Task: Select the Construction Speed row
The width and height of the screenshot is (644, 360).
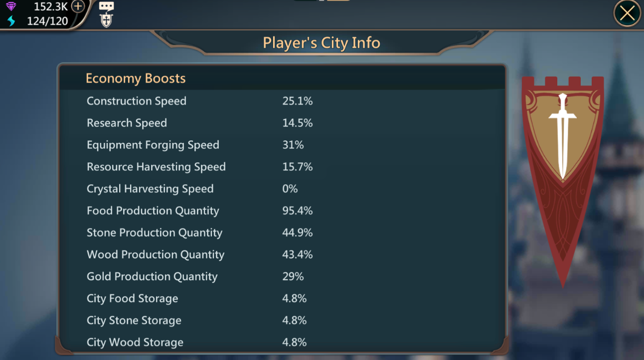Action: pyautogui.click(x=282, y=101)
